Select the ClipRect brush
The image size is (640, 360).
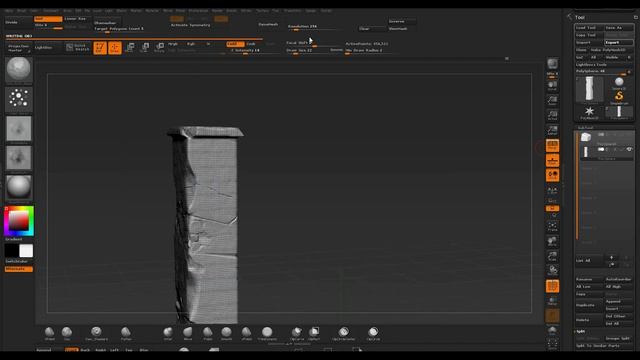(x=314, y=333)
